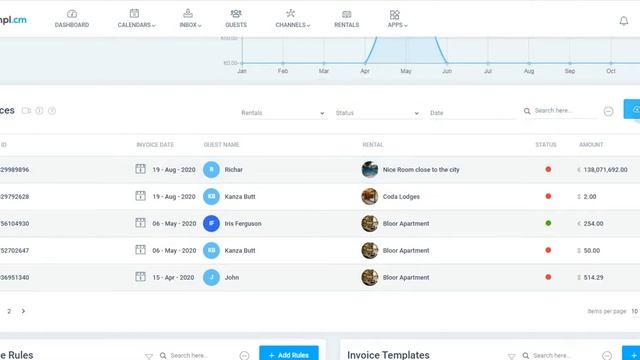Open Invoice Templates filter funnel icon

click(x=511, y=356)
